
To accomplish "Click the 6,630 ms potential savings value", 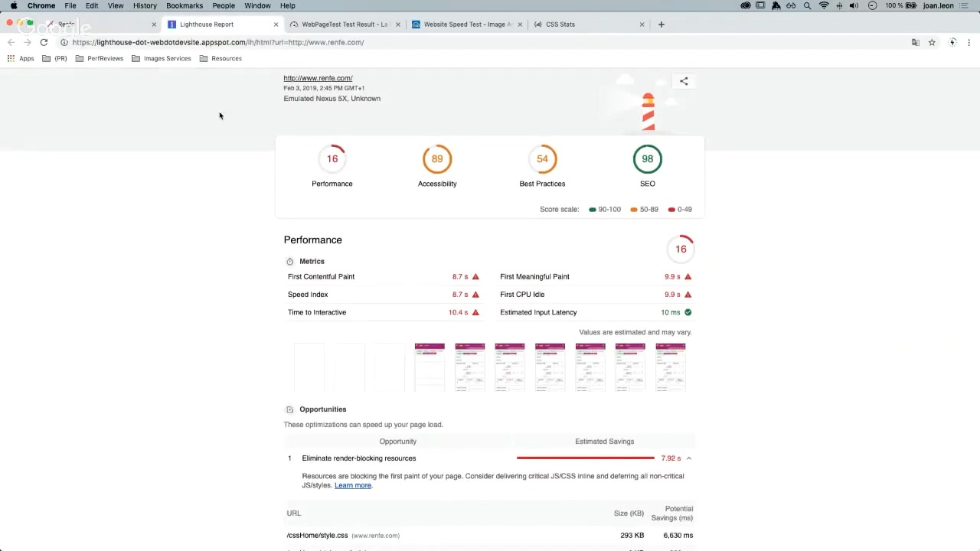I will pyautogui.click(x=678, y=536).
